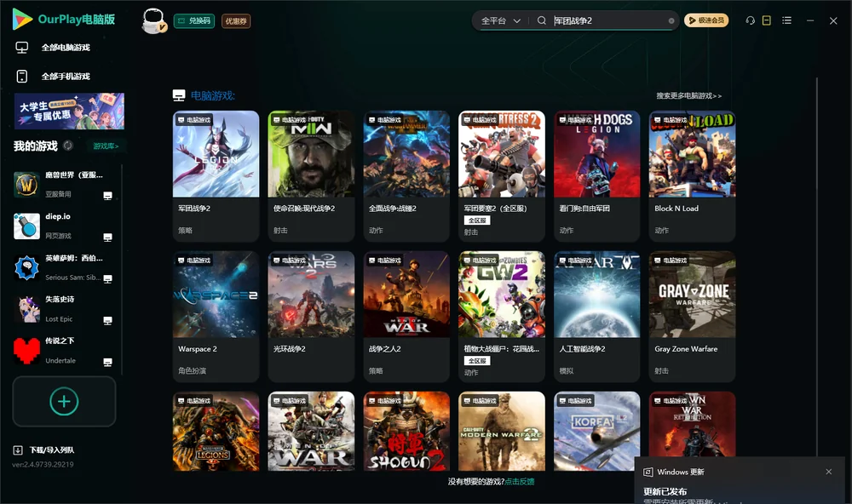The width and height of the screenshot is (852, 504).
Task: Launch the World of Warcraft game icon
Action: [x=26, y=185]
